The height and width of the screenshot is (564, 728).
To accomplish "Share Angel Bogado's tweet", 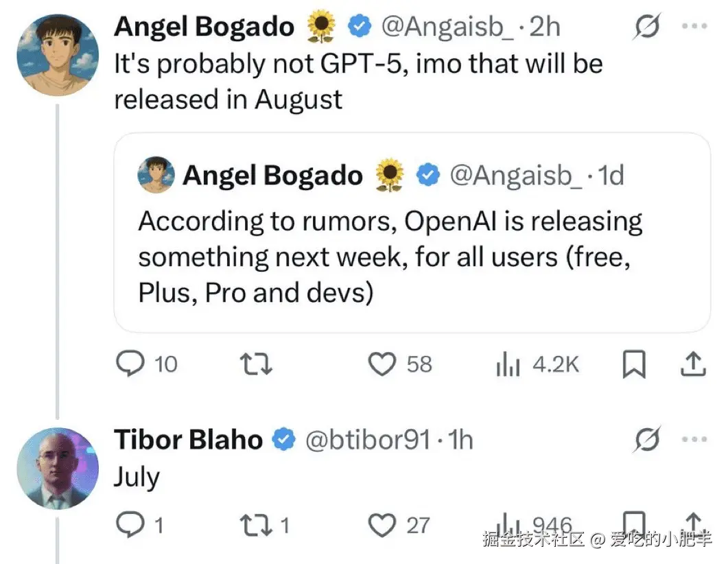I will (x=693, y=364).
